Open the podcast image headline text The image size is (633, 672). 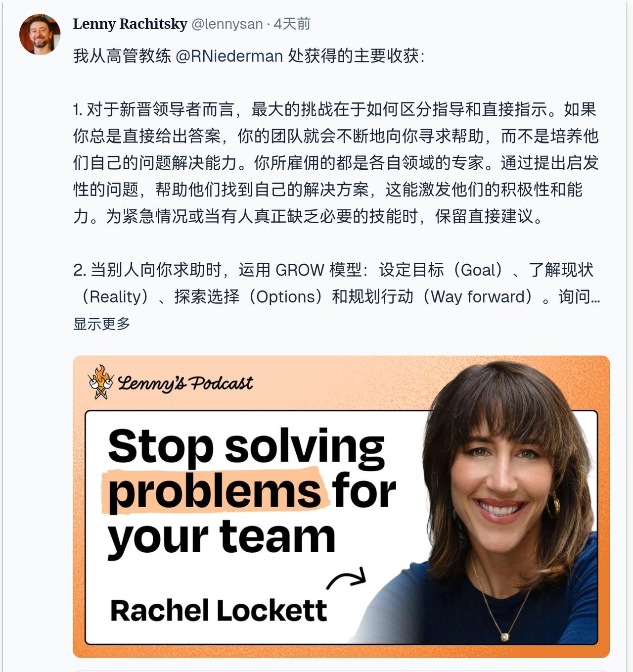[252, 491]
